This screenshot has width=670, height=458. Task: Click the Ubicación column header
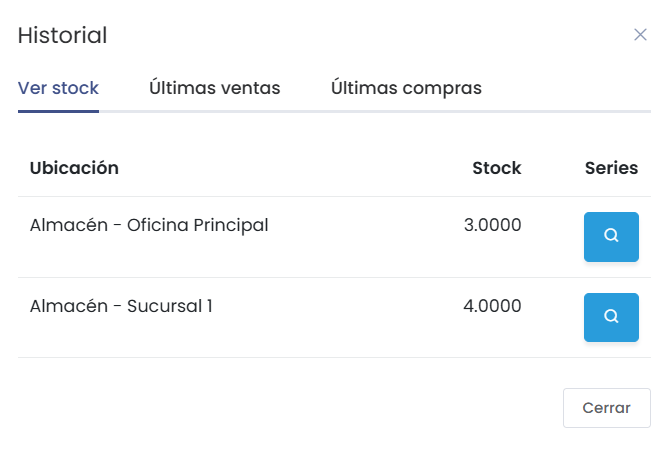point(74,168)
